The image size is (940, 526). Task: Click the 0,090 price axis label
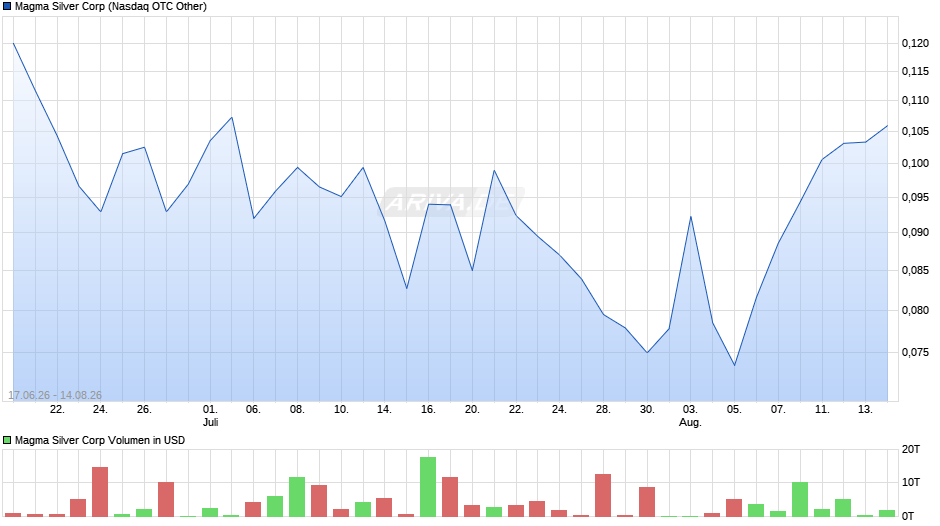pyautogui.click(x=915, y=232)
